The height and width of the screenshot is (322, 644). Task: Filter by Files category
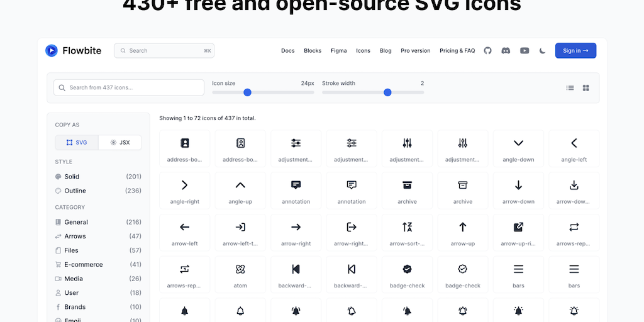[x=98, y=250]
